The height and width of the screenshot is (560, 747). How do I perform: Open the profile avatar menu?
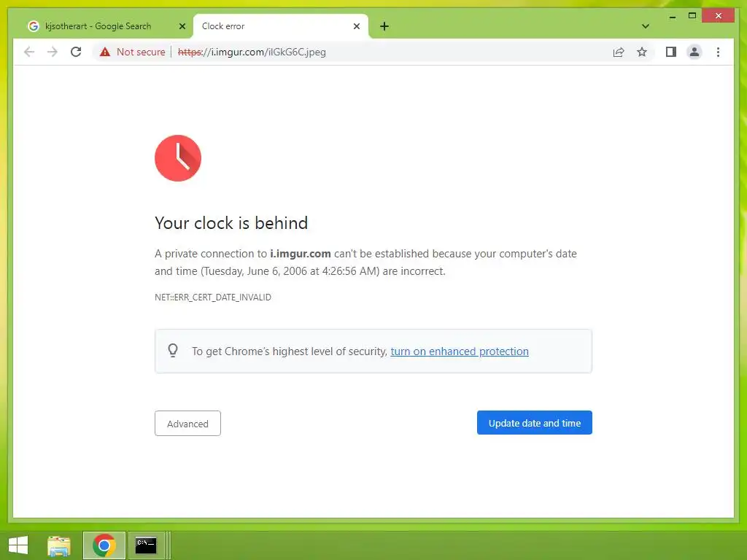694,52
